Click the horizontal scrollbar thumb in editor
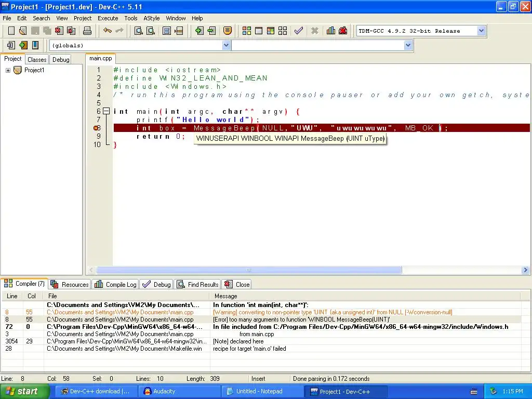The width and height of the screenshot is (532, 399). pos(249,270)
